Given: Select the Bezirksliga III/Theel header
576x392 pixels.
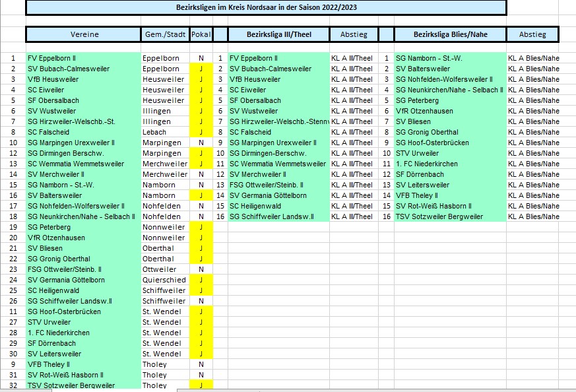Looking at the screenshot, I should click(279, 34).
